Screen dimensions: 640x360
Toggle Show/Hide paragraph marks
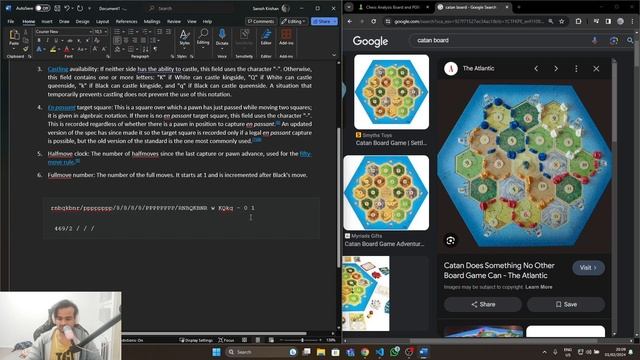(x=155, y=49)
